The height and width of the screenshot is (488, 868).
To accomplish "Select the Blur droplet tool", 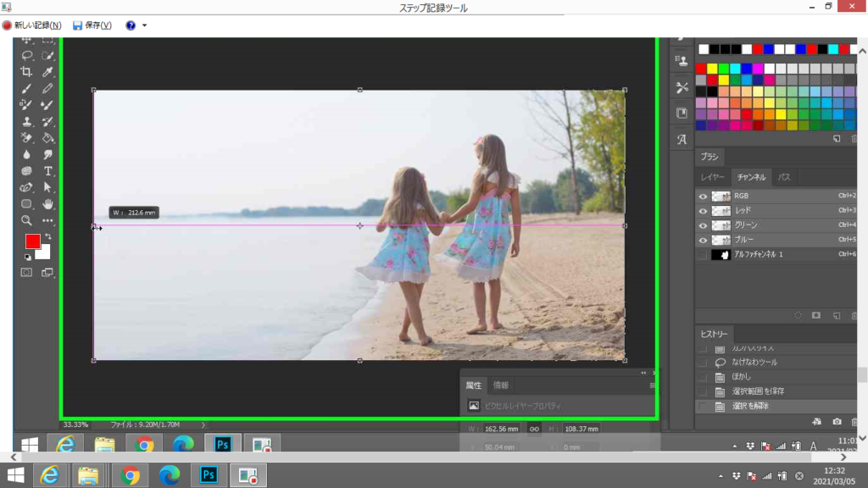I will pyautogui.click(x=26, y=154).
